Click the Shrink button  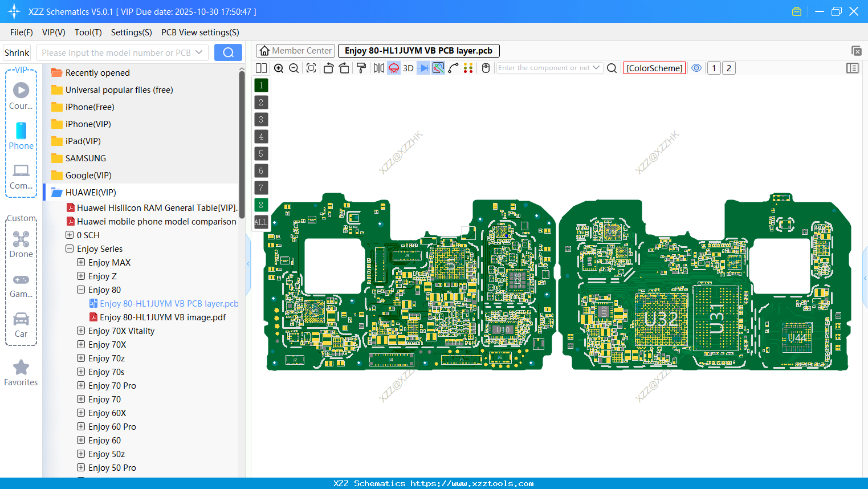[x=17, y=52]
